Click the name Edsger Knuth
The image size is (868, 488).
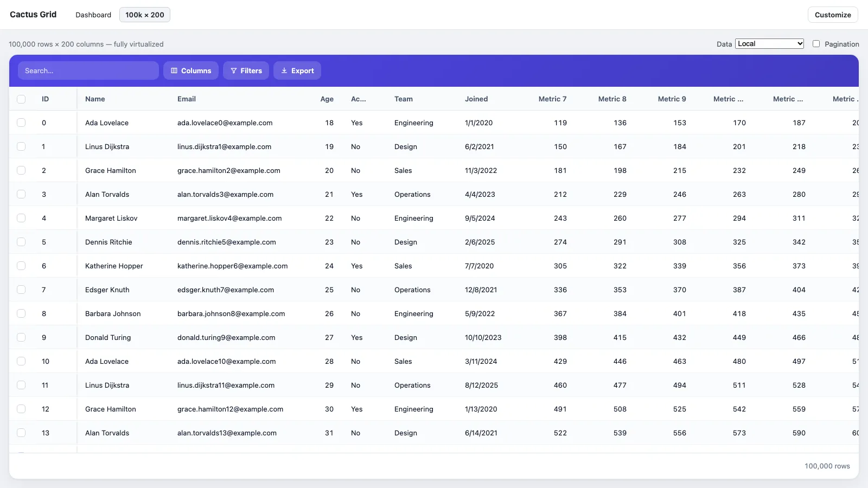[107, 290]
